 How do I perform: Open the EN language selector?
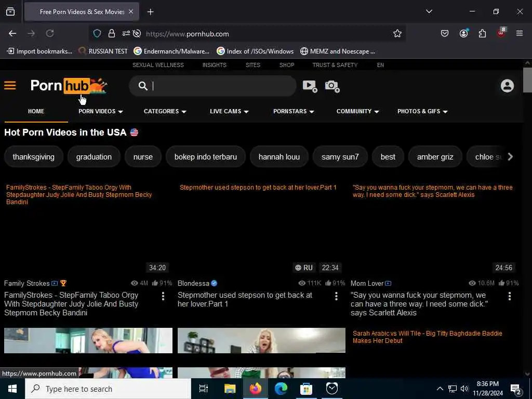pyautogui.click(x=380, y=65)
